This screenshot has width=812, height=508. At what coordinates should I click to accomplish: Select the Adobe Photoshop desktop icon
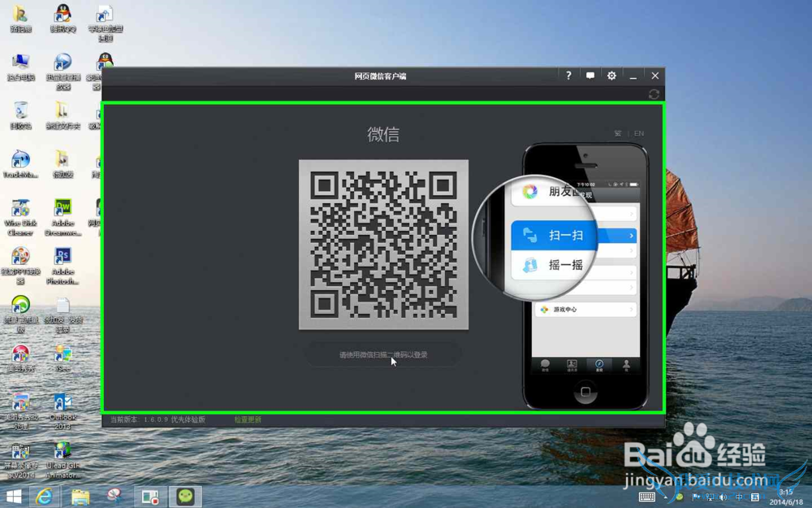pos(63,266)
